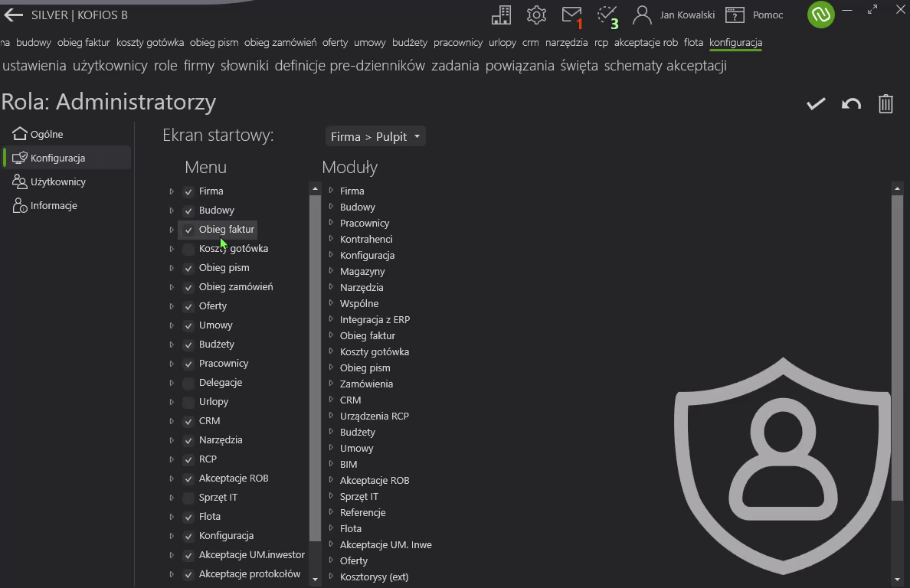This screenshot has width=910, height=588.
Task: Enable the Urlopy menu checkbox
Action: pos(188,402)
